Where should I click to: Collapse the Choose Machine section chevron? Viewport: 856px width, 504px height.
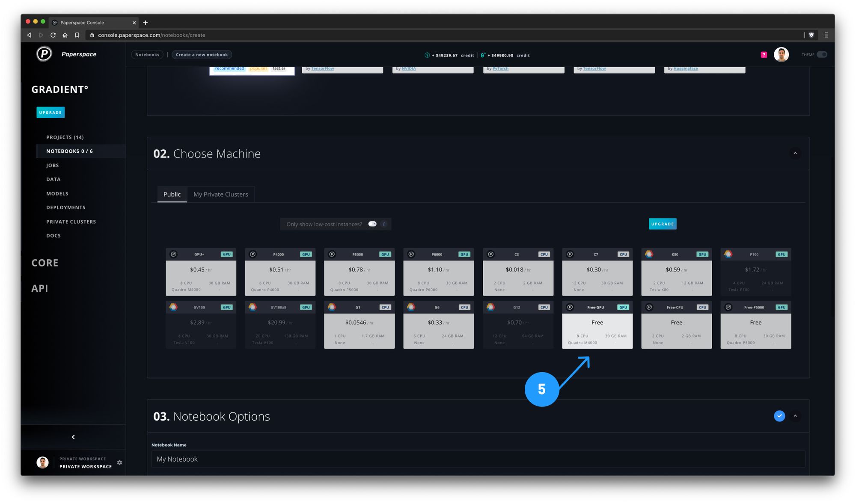795,153
